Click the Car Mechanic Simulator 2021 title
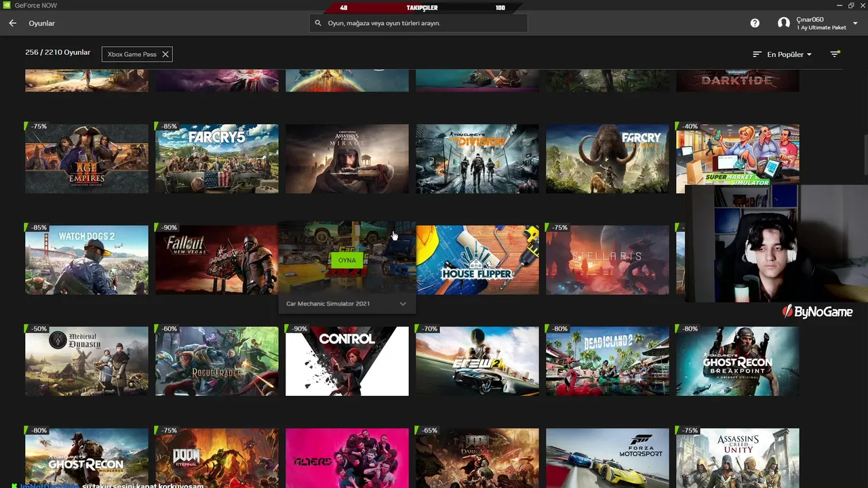 point(328,304)
